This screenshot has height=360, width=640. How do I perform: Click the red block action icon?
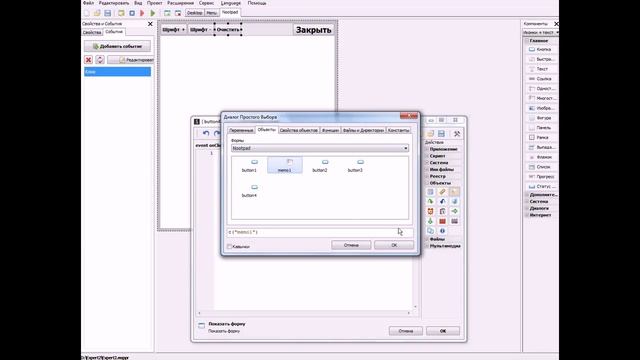click(x=442, y=221)
